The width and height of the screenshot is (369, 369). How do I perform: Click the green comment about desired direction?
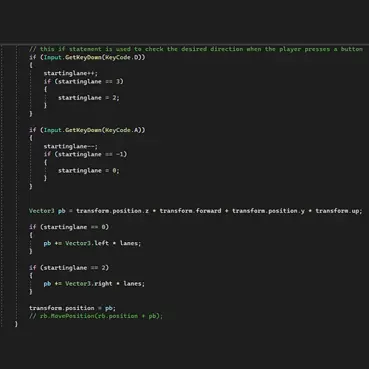[196, 49]
